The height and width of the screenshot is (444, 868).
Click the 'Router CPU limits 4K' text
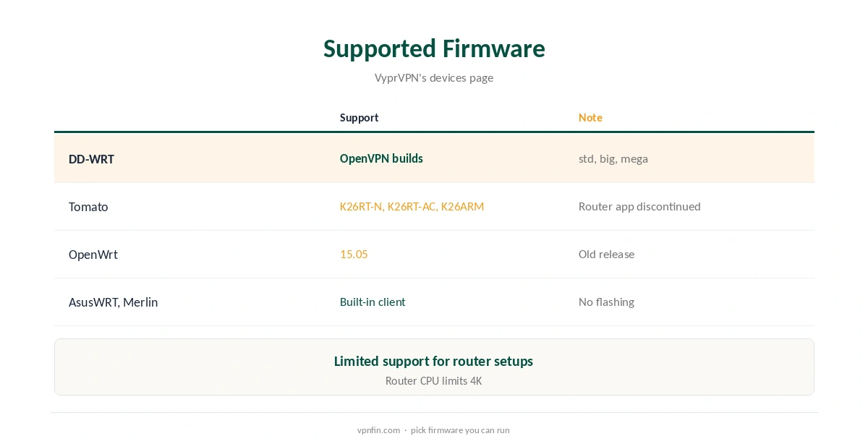coord(433,380)
